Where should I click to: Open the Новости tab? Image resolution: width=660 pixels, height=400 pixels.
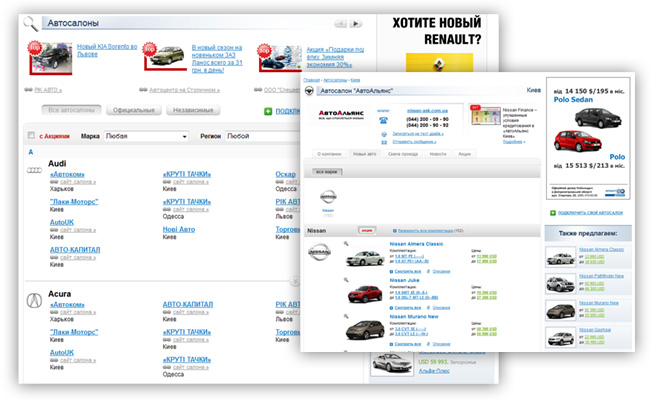tap(438, 154)
